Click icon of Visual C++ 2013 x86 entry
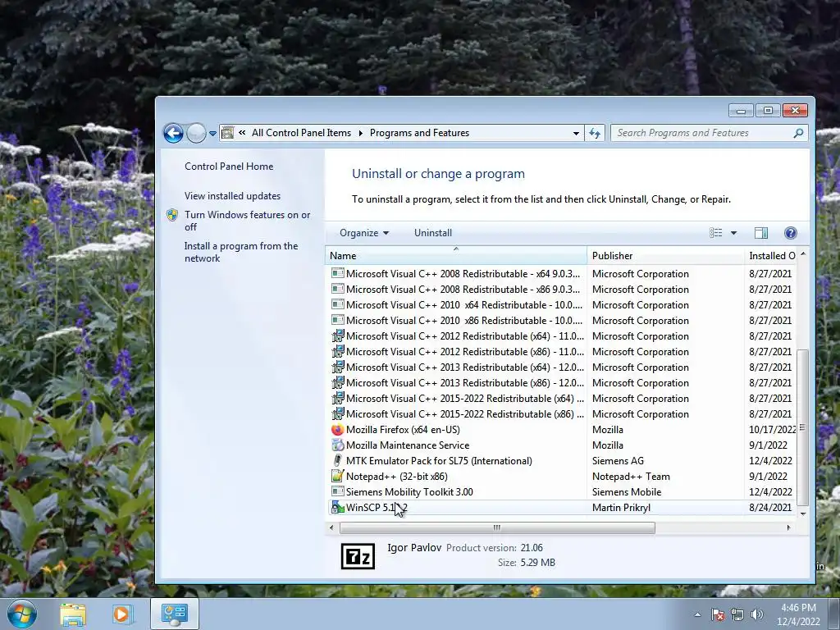Viewport: 840px width, 630px height. pos(337,382)
